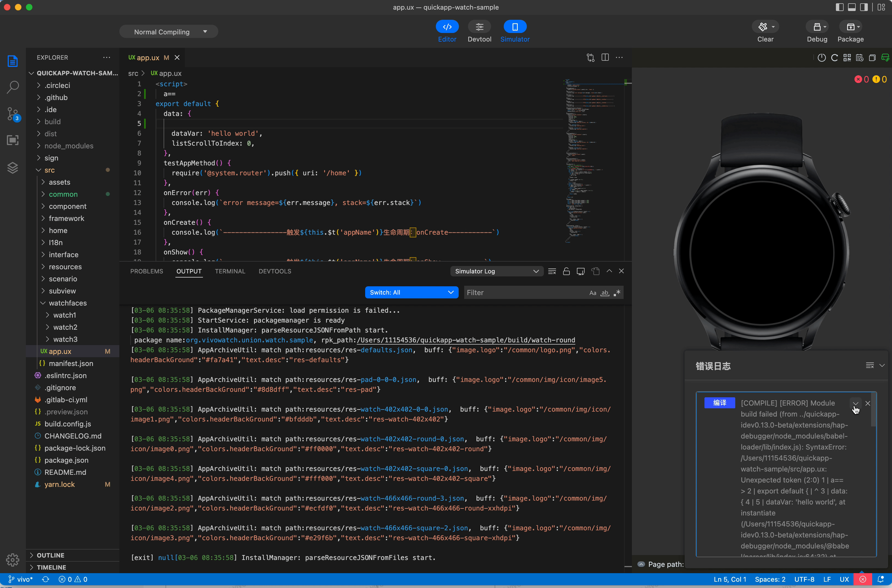Clear the output log list

pyautogui.click(x=552, y=271)
